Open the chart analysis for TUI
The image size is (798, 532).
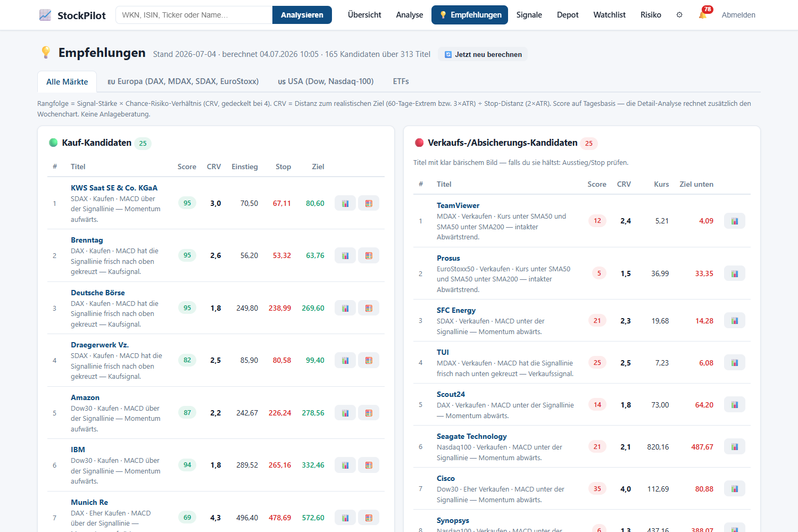tap(735, 363)
